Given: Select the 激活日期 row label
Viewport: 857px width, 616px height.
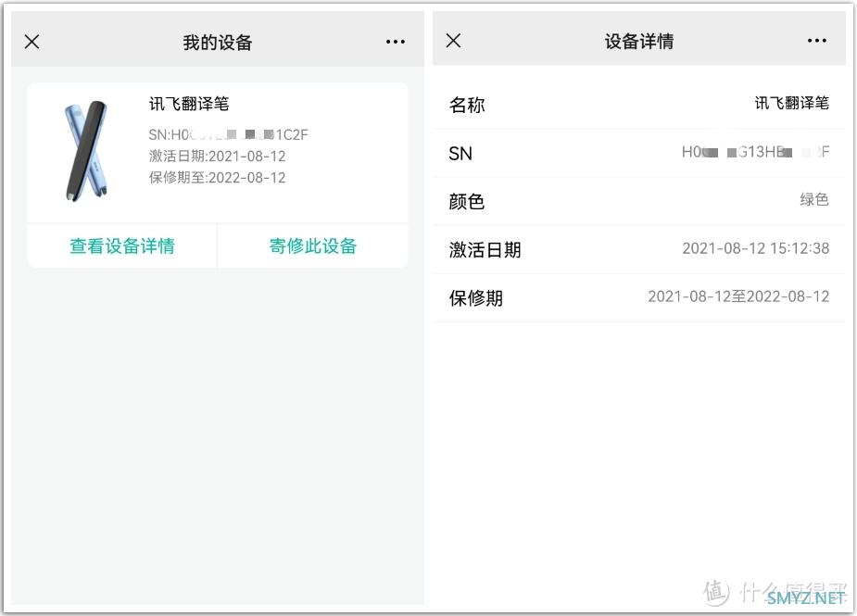Looking at the screenshot, I should tap(485, 250).
